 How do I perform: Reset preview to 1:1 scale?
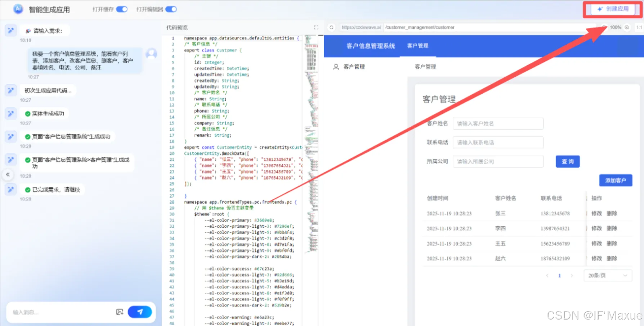[639, 27]
